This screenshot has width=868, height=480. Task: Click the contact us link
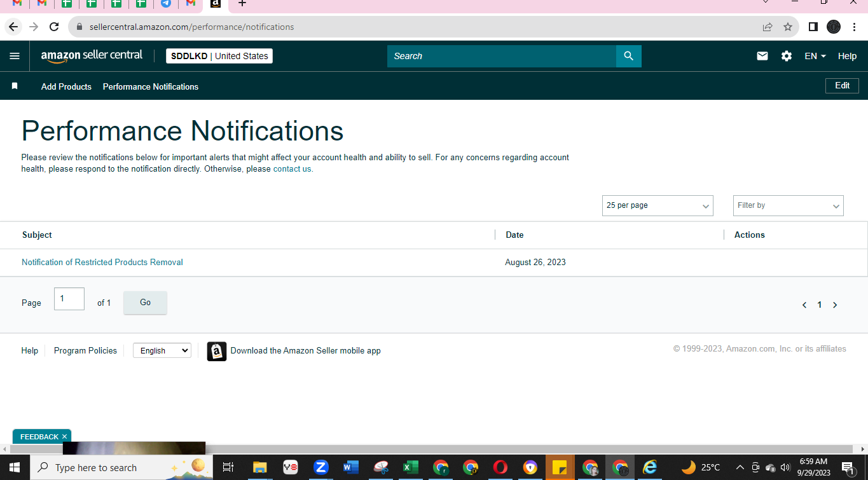tap(293, 169)
